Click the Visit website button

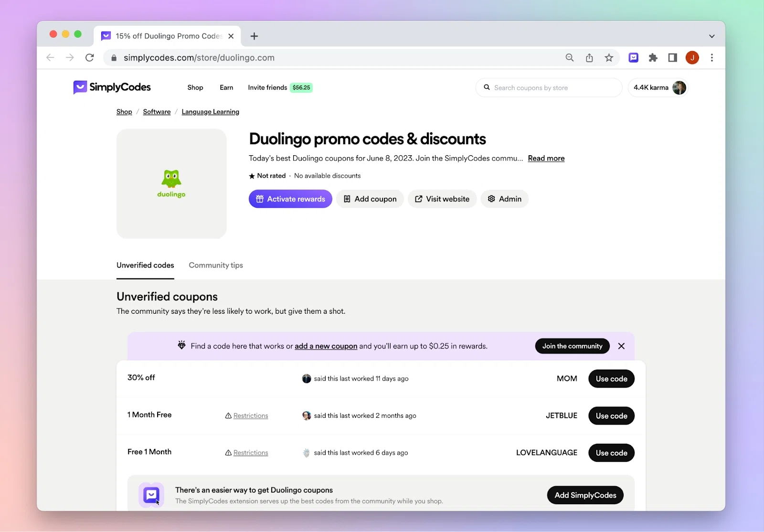tap(442, 199)
